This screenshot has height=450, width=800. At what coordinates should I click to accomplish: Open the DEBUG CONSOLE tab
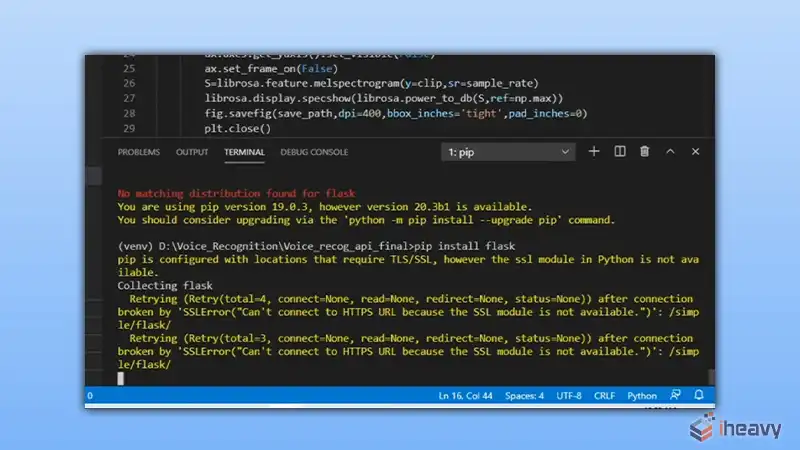(x=314, y=152)
